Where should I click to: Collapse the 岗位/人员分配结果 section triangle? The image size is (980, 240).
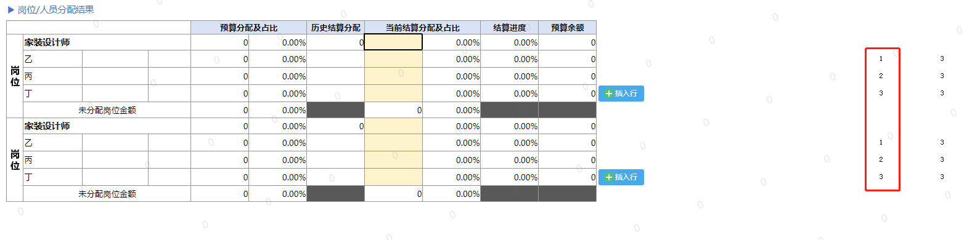pos(11,10)
